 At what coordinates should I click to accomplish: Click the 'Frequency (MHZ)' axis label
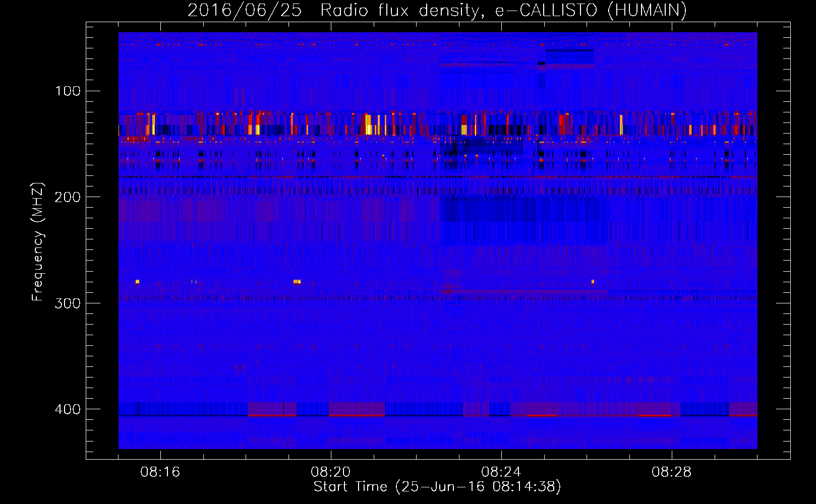coord(38,241)
